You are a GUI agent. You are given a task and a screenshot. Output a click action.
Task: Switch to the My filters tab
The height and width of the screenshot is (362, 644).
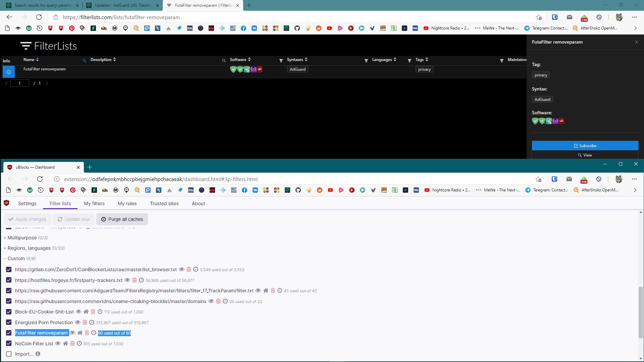94,203
